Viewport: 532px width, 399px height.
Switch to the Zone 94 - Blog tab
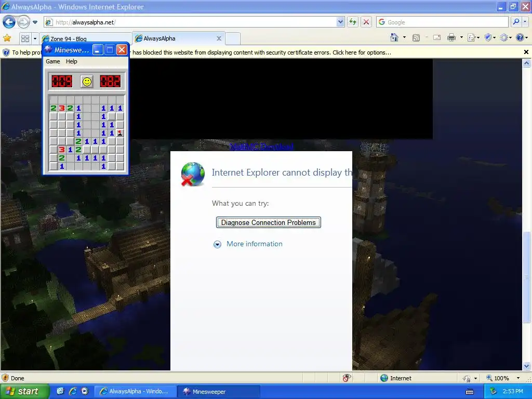(86, 38)
